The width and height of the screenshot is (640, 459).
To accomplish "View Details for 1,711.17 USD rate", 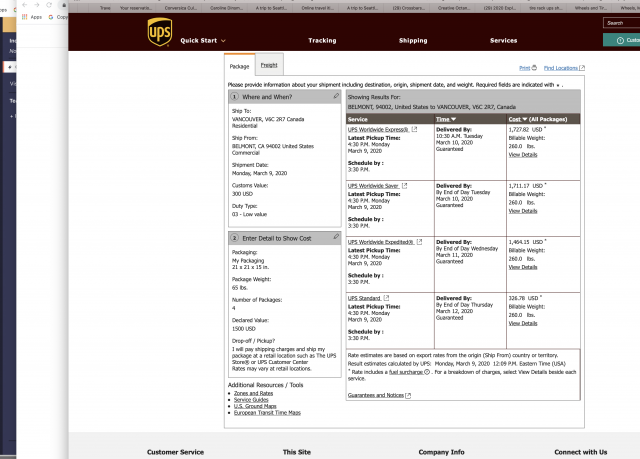I will (x=523, y=211).
